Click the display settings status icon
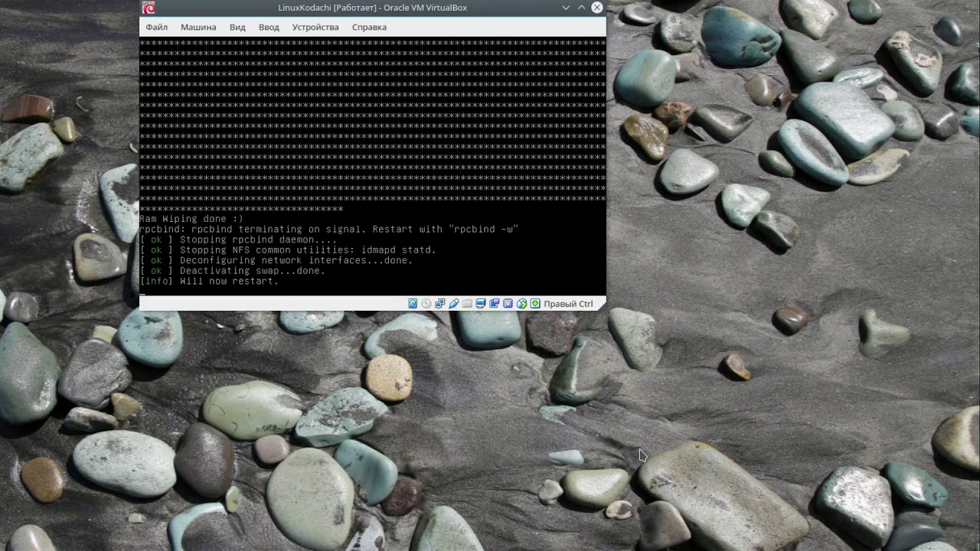Viewport: 980px width, 551px height. (481, 304)
